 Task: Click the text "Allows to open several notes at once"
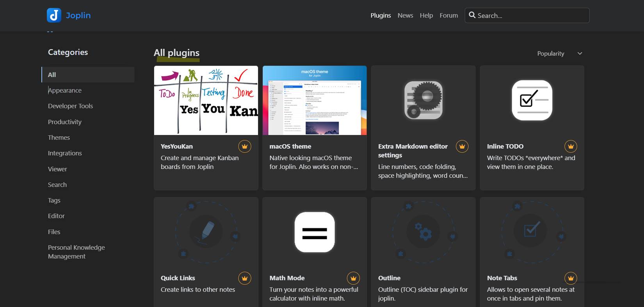click(531, 294)
